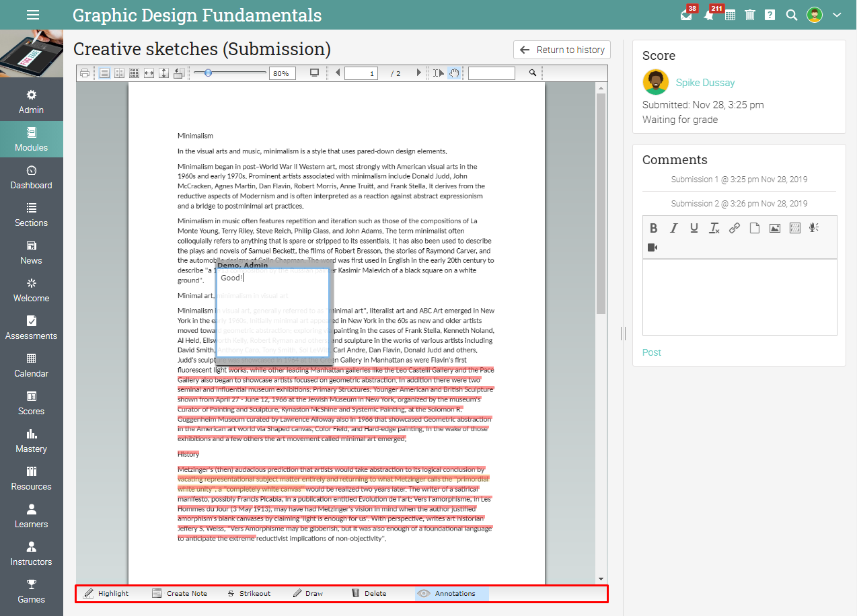Enable the hand pan tool
The height and width of the screenshot is (616, 857).
pos(454,73)
